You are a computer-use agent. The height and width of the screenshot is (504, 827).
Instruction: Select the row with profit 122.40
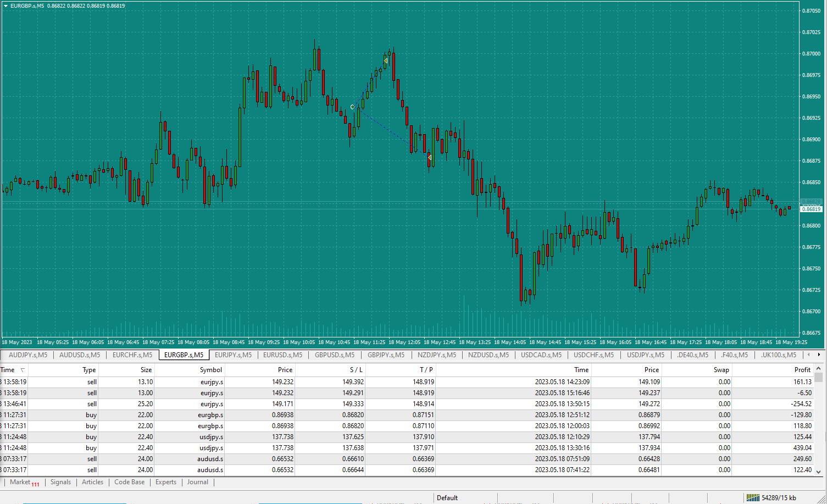pos(407,470)
